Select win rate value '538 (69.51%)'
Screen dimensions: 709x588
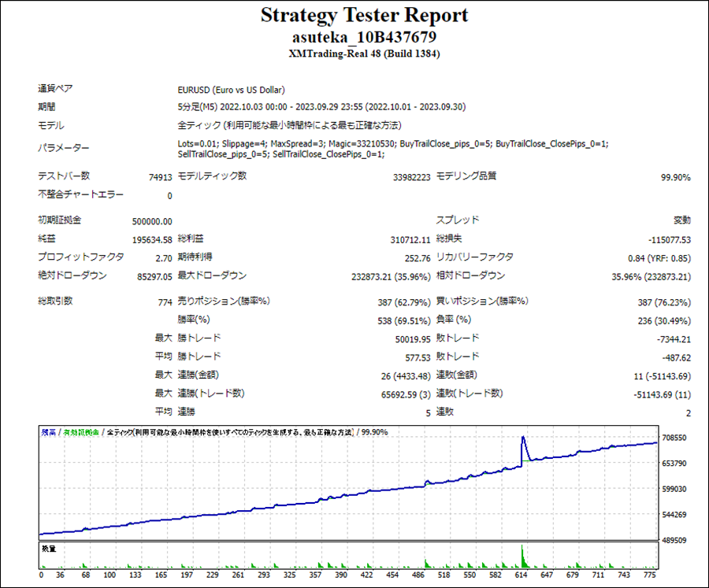[404, 321]
